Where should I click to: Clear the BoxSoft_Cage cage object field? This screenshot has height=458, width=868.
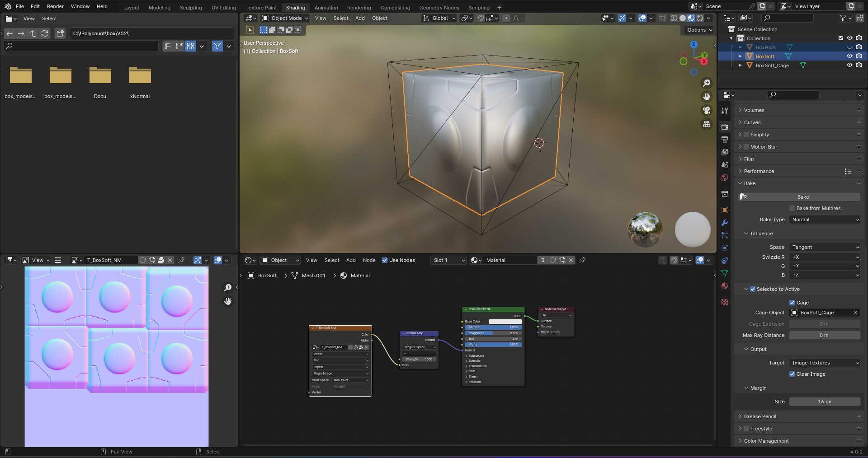855,313
